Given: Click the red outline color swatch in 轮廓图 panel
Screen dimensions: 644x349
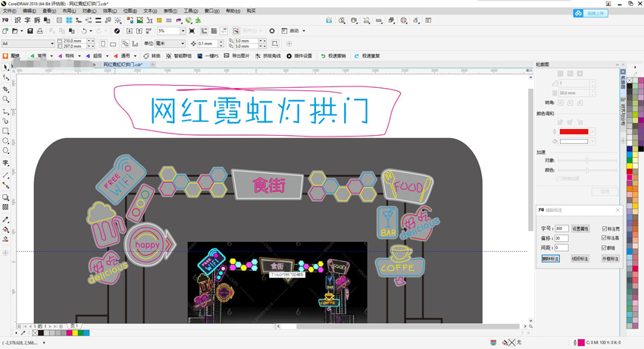Looking at the screenshot, I should (x=574, y=132).
